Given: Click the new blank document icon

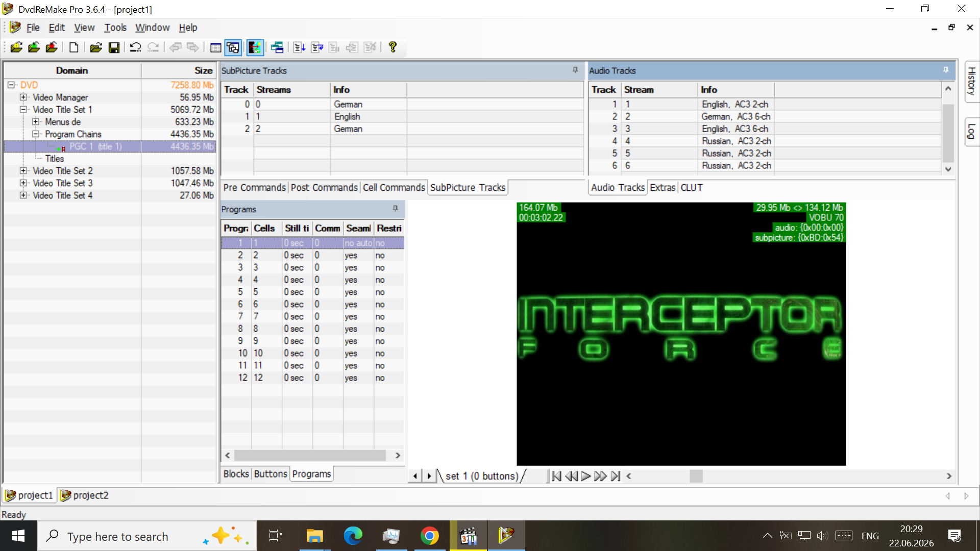Looking at the screenshot, I should coord(74,47).
